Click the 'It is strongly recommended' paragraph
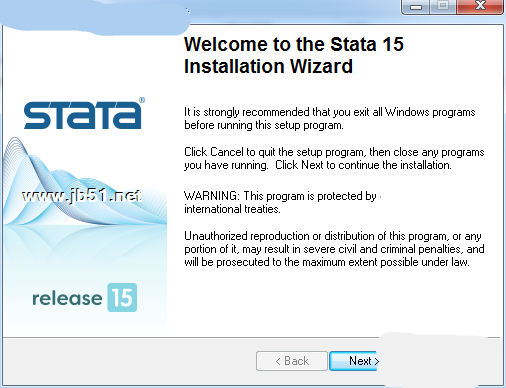Screen dimensions: 506x388 tap(330, 119)
